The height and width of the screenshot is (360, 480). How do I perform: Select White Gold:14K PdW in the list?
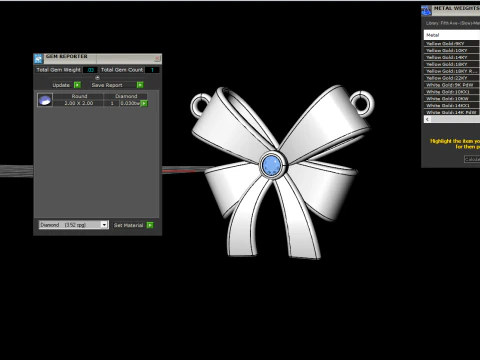point(452,112)
